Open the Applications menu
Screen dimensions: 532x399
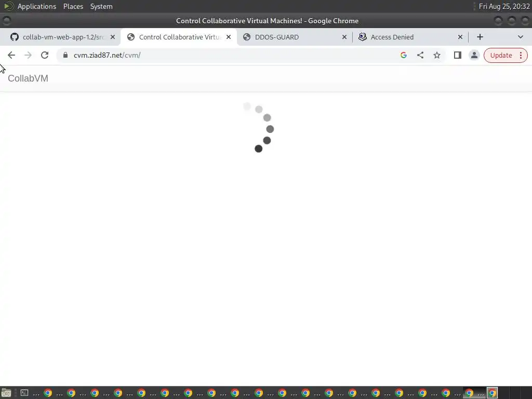(37, 6)
